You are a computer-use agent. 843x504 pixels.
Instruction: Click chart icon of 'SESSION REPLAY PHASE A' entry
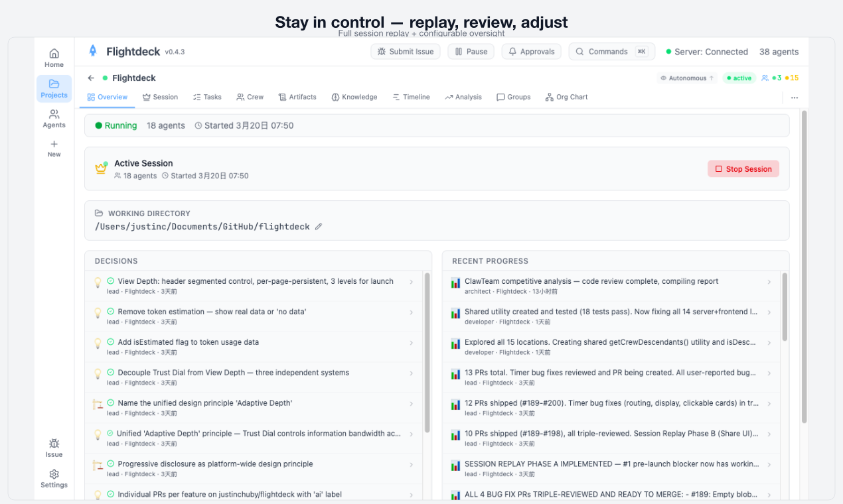point(455,466)
